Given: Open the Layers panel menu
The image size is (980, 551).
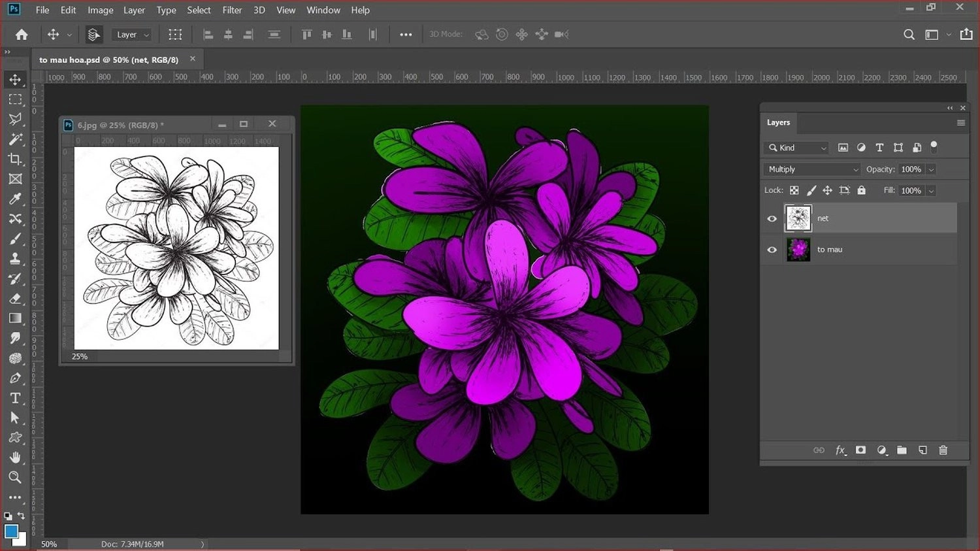Looking at the screenshot, I should (960, 123).
